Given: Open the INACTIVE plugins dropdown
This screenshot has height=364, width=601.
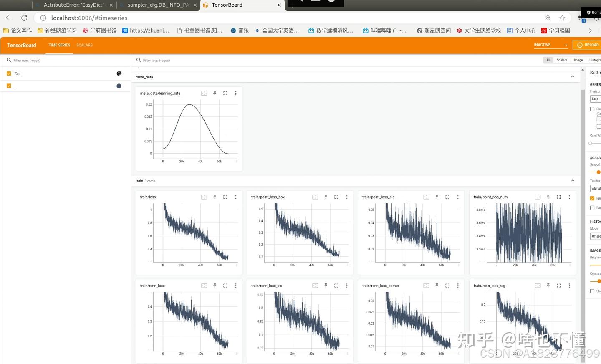Looking at the screenshot, I should tap(550, 45).
